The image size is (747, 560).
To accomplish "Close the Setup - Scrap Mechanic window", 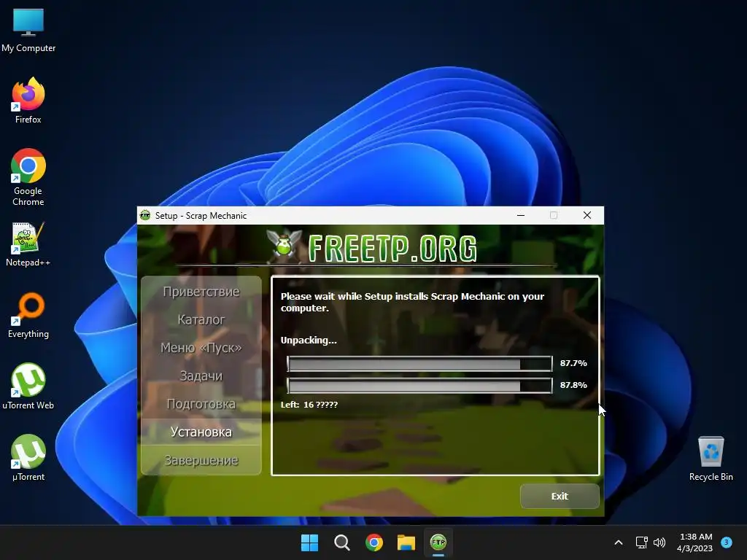I will coord(587,215).
